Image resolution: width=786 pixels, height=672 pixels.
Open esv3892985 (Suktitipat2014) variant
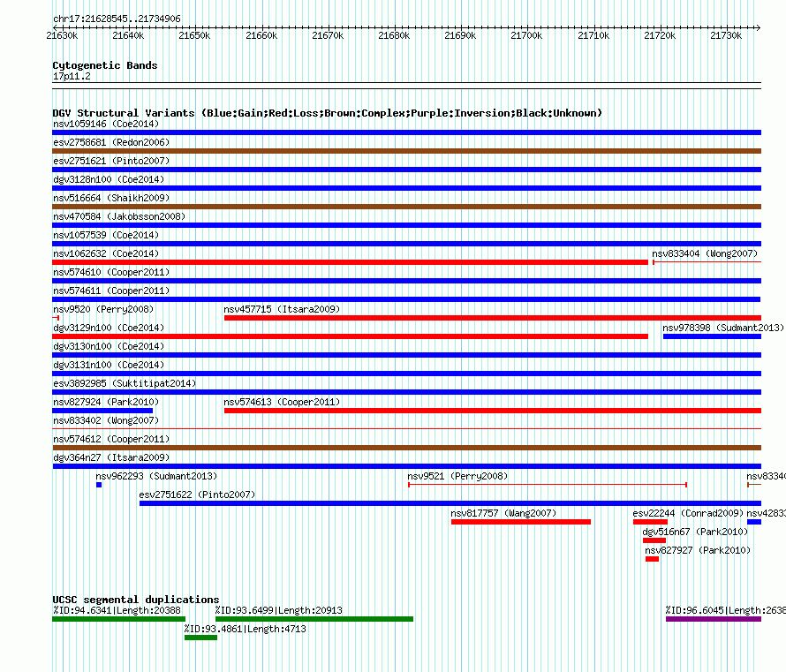tap(406, 392)
